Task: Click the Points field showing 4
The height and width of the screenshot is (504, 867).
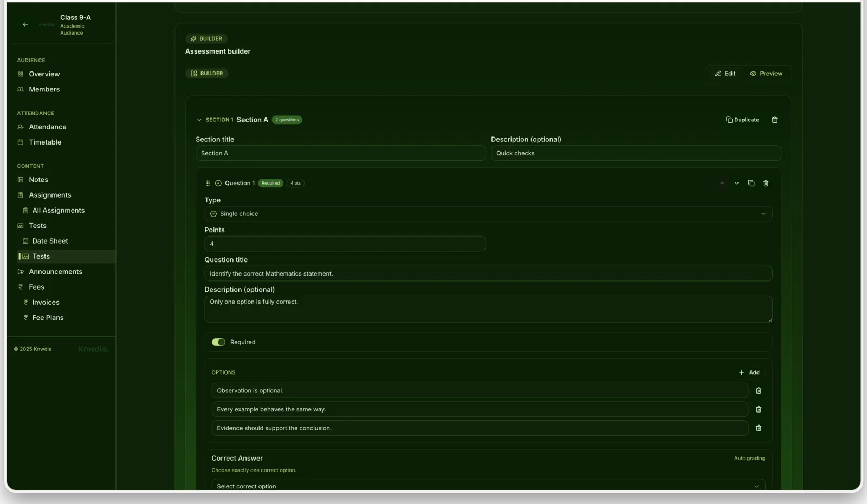Action: click(345, 244)
